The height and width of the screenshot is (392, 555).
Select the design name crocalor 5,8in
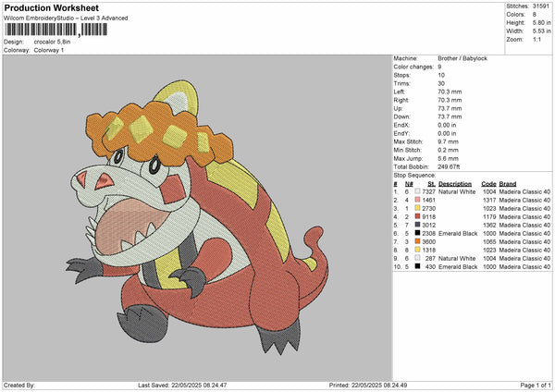[x=52, y=42]
